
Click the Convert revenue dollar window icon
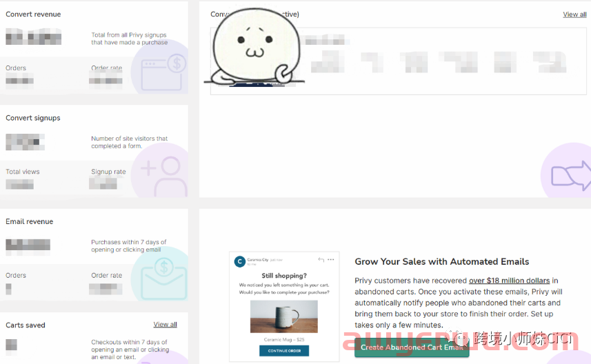click(163, 72)
